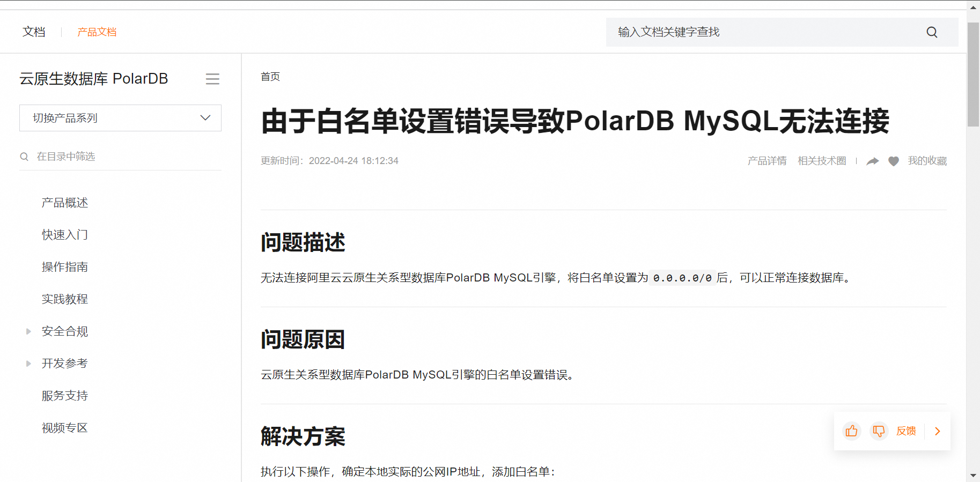Expand the 开发参考 tree node arrow
Screen dimensions: 980x482
(28, 364)
